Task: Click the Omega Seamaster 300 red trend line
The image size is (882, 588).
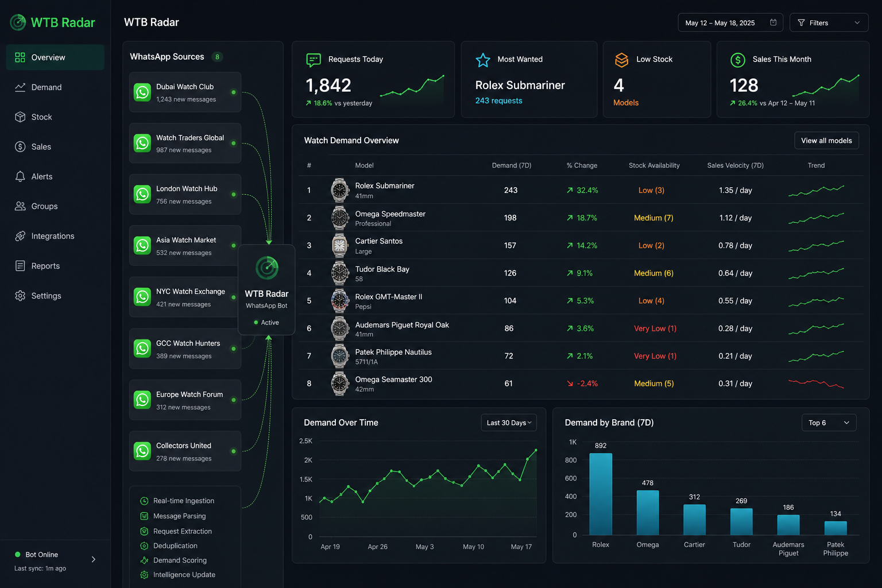Action: (x=816, y=383)
